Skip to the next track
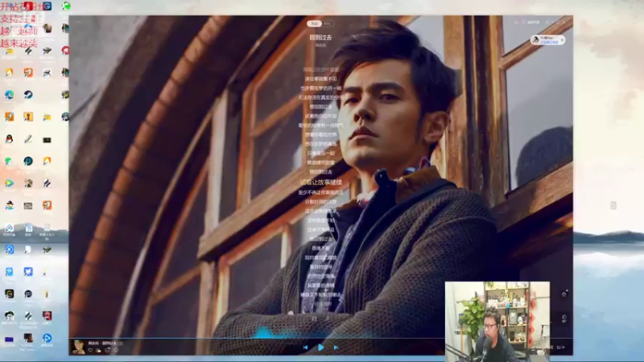644x362 pixels. tap(336, 348)
